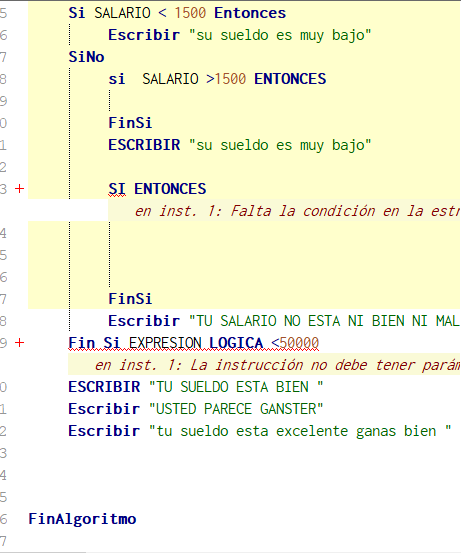Click the lowercase 'Escribir "su sueldo es muy bajo"' line

(x=239, y=35)
